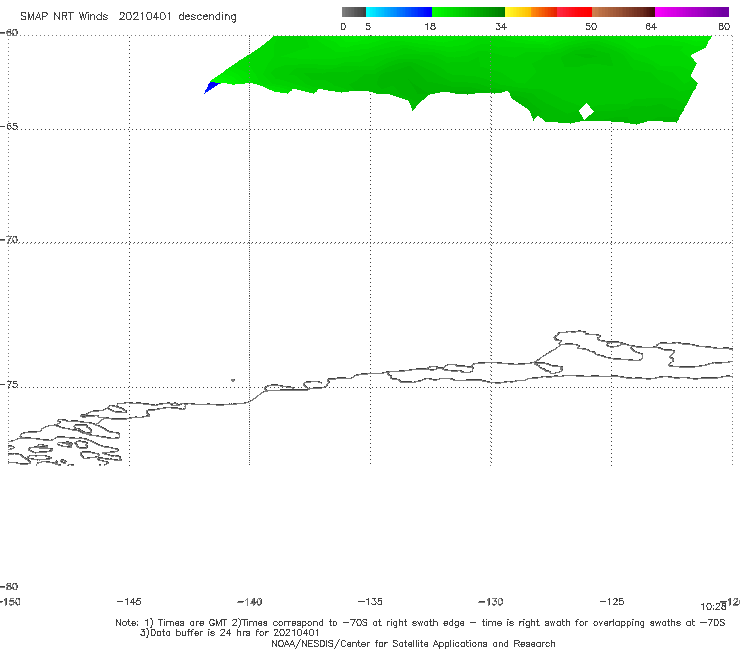Click the red segment of the color bar
Image resolution: width=740 pixels, height=650 pixels.
(574, 12)
